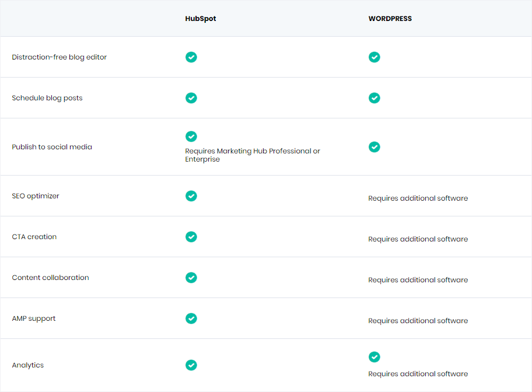Click WordPress checkmark for Analytics
Screen dimensions: 532x392
pyautogui.click(x=374, y=356)
